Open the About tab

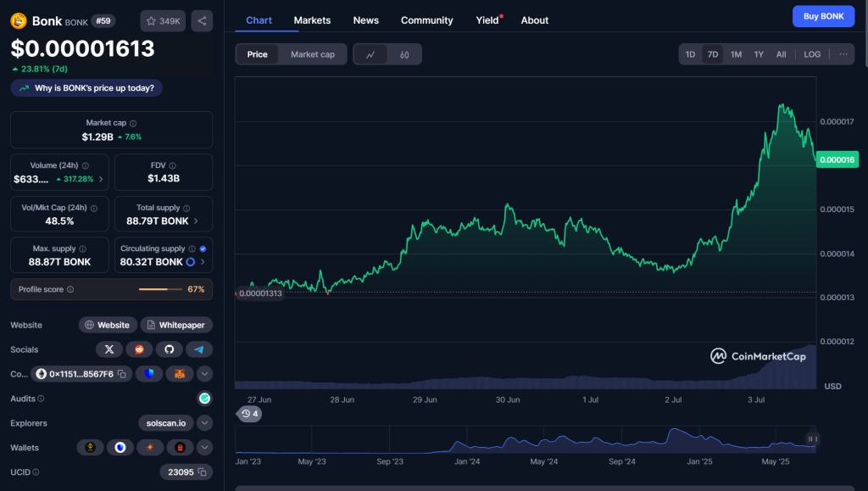pyautogui.click(x=535, y=20)
